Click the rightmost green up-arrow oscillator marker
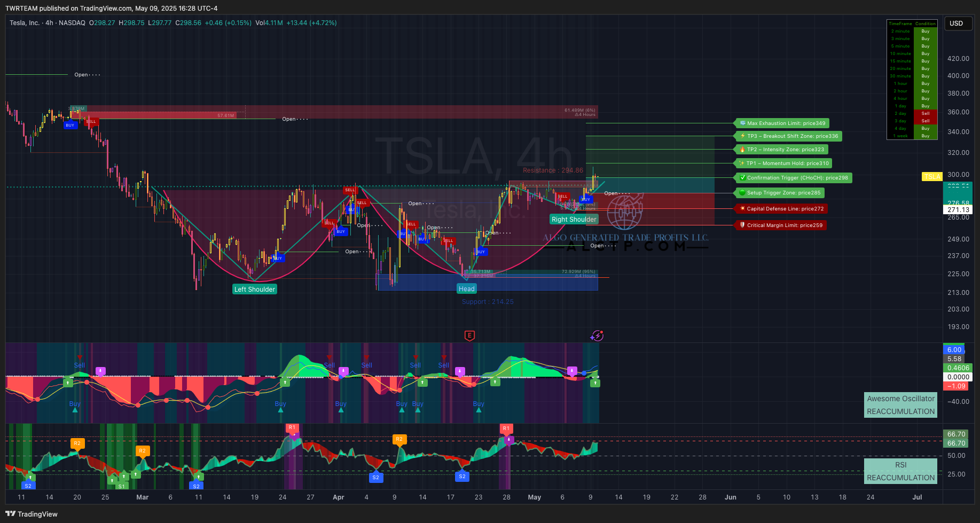 [595, 383]
